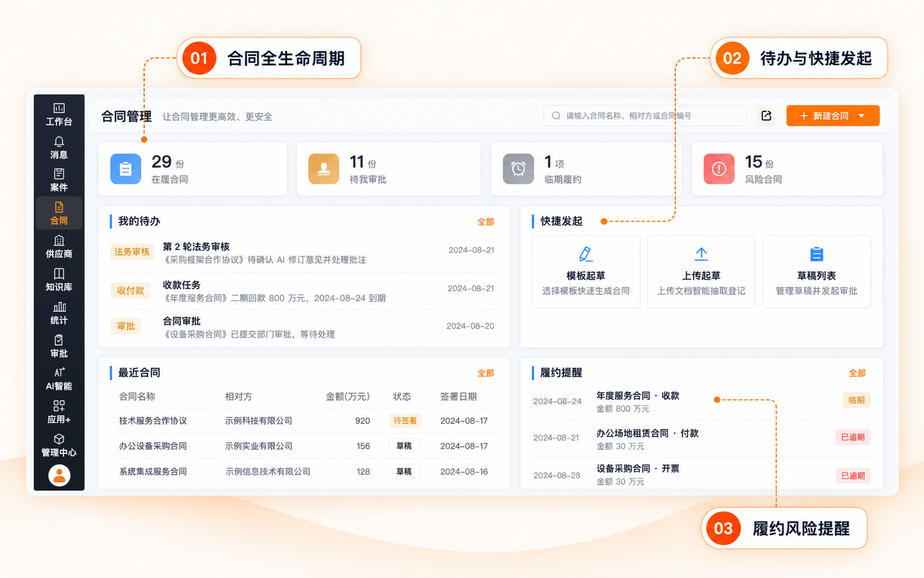Click the 风险合同 red warning icon
Viewport: 924px width, 578px height.
click(719, 169)
